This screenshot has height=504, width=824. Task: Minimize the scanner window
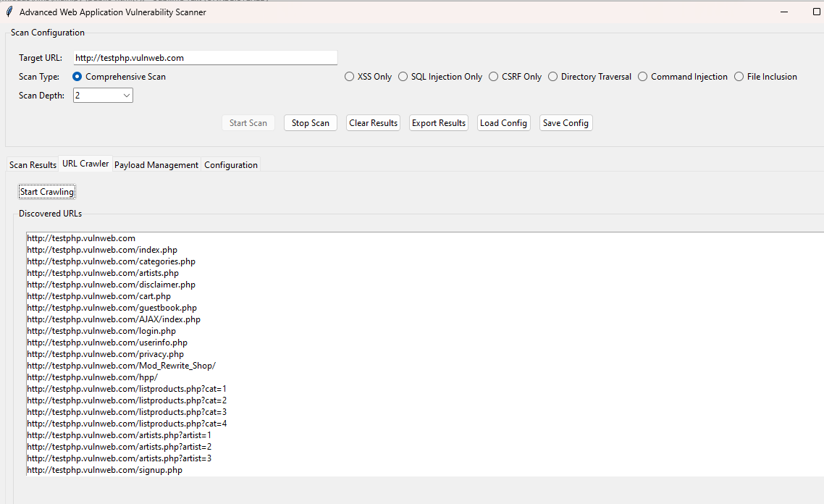(784, 12)
